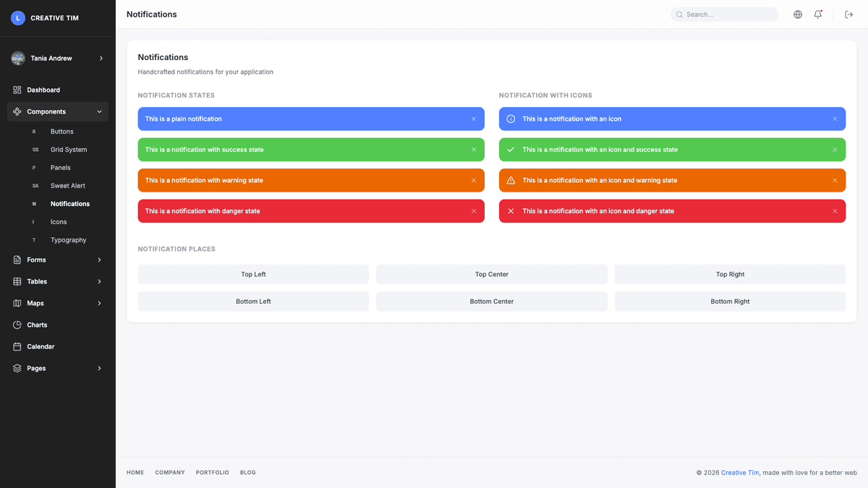Open notifications via the bell icon

click(x=818, y=14)
